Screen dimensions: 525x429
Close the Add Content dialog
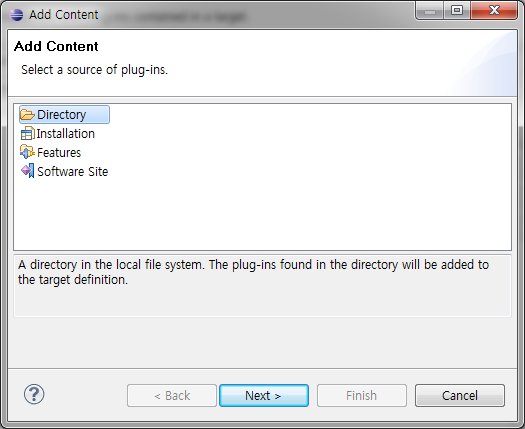coord(494,10)
